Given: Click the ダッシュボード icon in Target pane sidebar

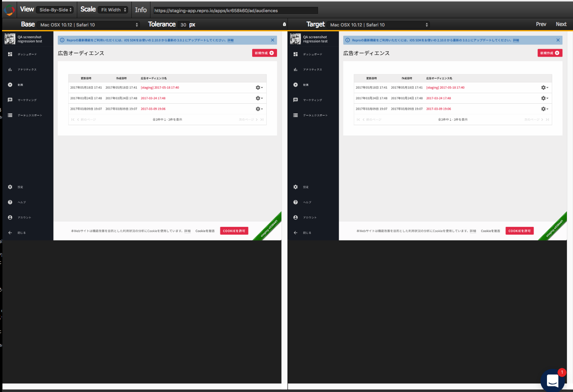Looking at the screenshot, I should (x=296, y=54).
